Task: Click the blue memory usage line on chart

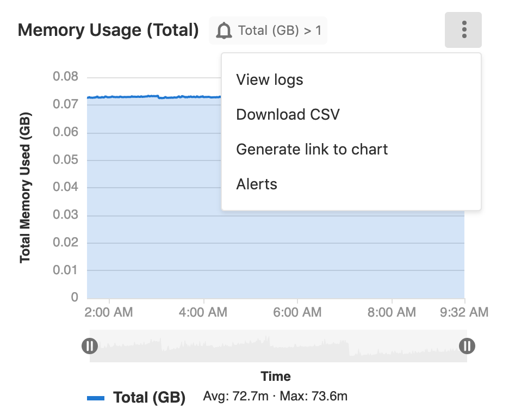Action: pos(136,97)
